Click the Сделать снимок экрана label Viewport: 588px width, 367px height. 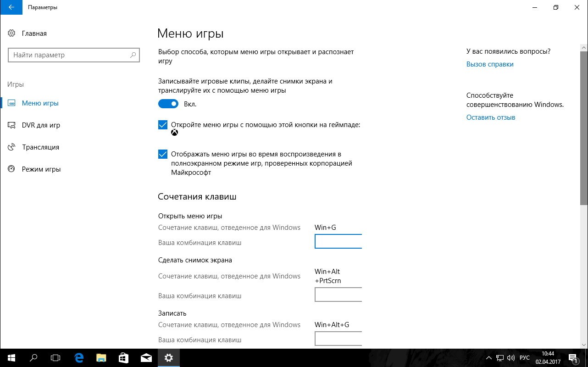coord(195,260)
